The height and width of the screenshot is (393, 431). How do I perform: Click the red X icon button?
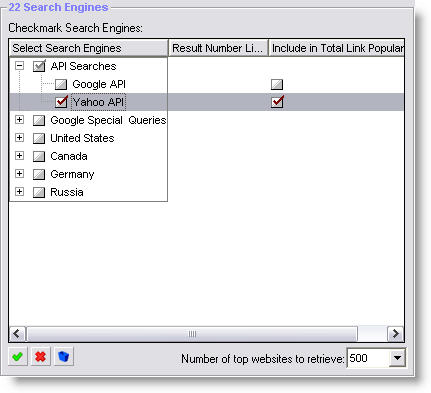(40, 357)
